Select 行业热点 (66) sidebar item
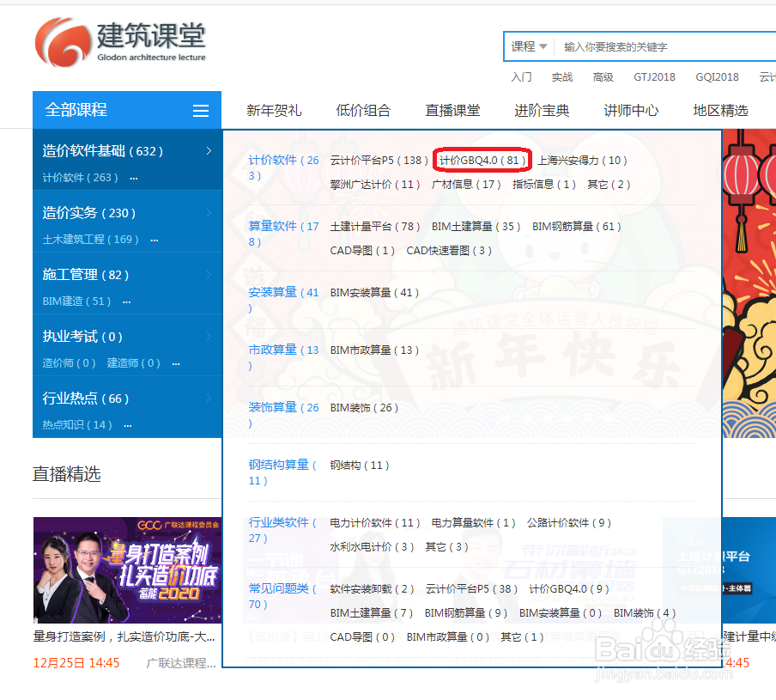This screenshot has width=776, height=700. point(85,399)
